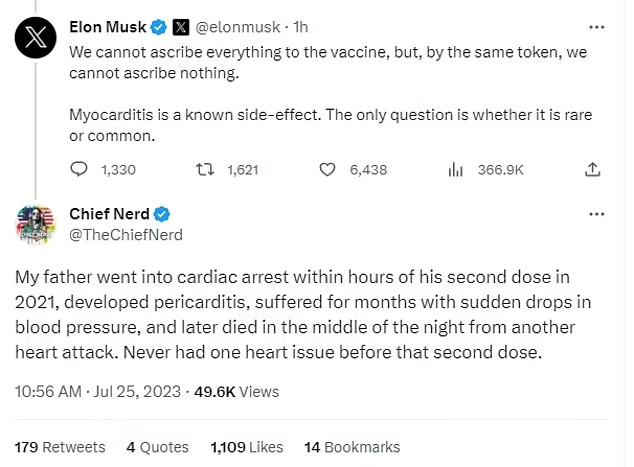Viewport: 634px width, 467px height.
Task: Open view analytics bar-chart icon
Action: [454, 170]
